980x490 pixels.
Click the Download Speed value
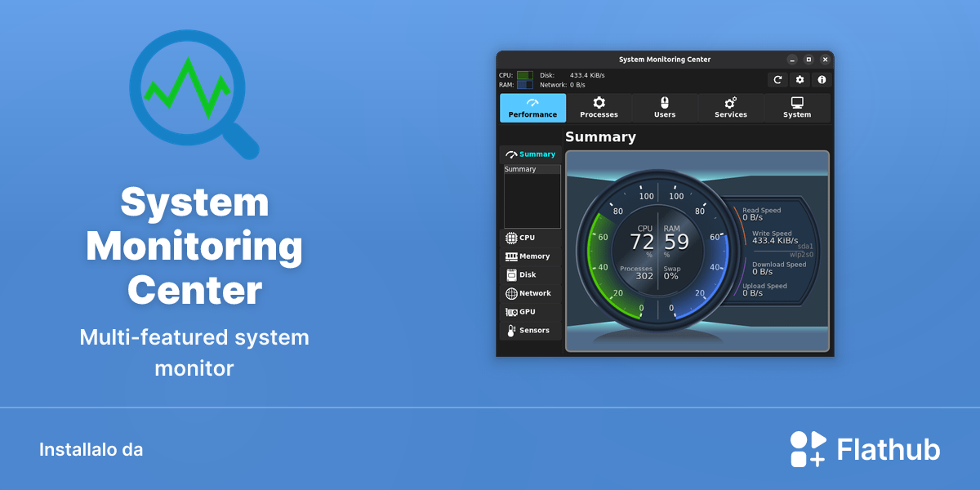coord(762,272)
